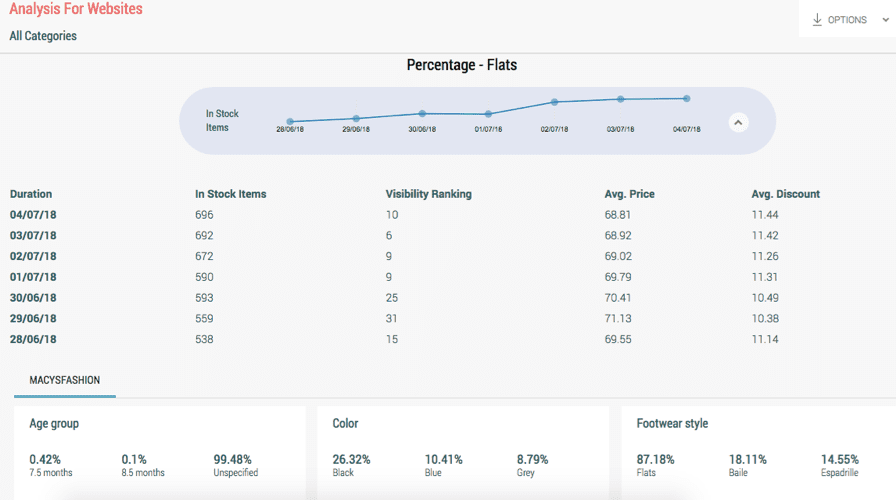Sort by the Visibility Ranking column header
The image size is (896, 500).
428,194
